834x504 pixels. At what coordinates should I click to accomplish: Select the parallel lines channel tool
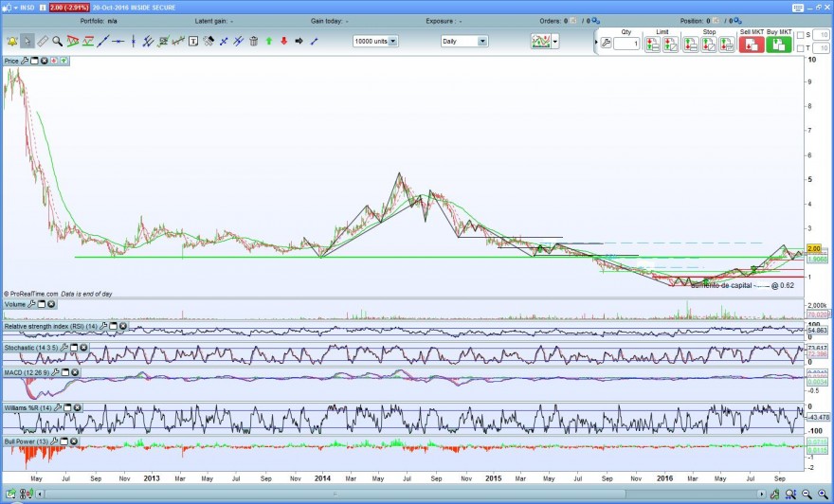coord(149,41)
